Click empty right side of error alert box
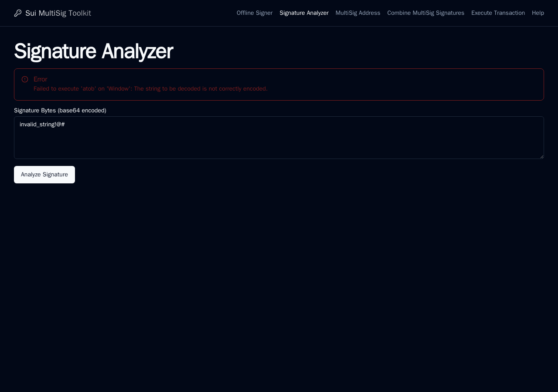The image size is (558, 392). coord(405,84)
